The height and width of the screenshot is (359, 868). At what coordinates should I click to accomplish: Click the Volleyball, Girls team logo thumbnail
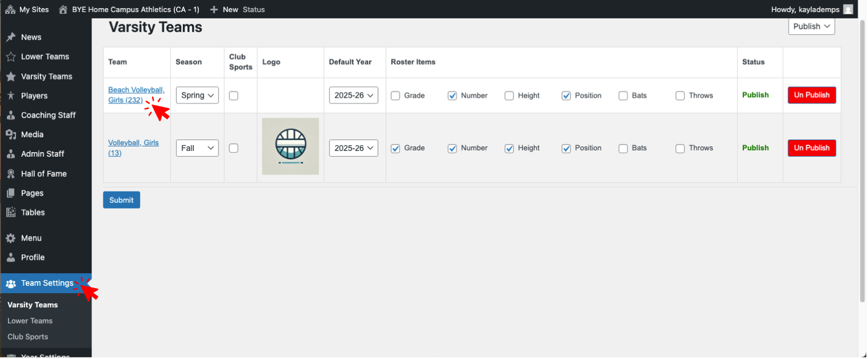290,146
